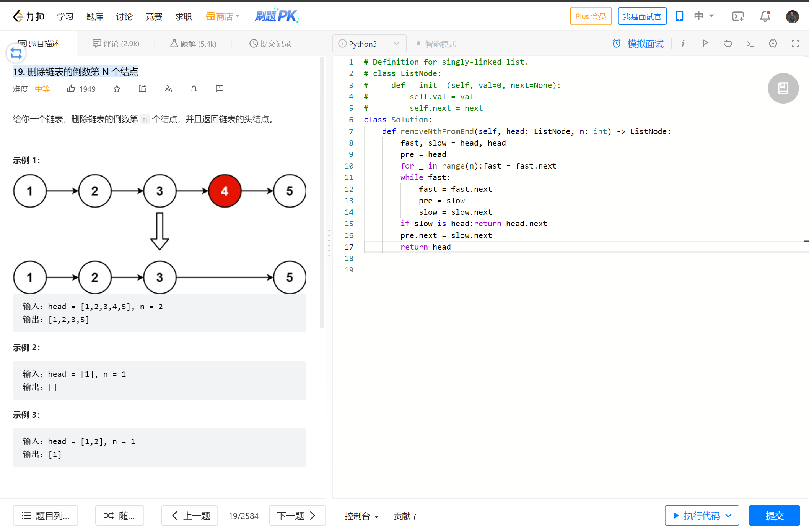Click the thumbs-up like icon
The width and height of the screenshot is (809, 532).
click(x=71, y=89)
